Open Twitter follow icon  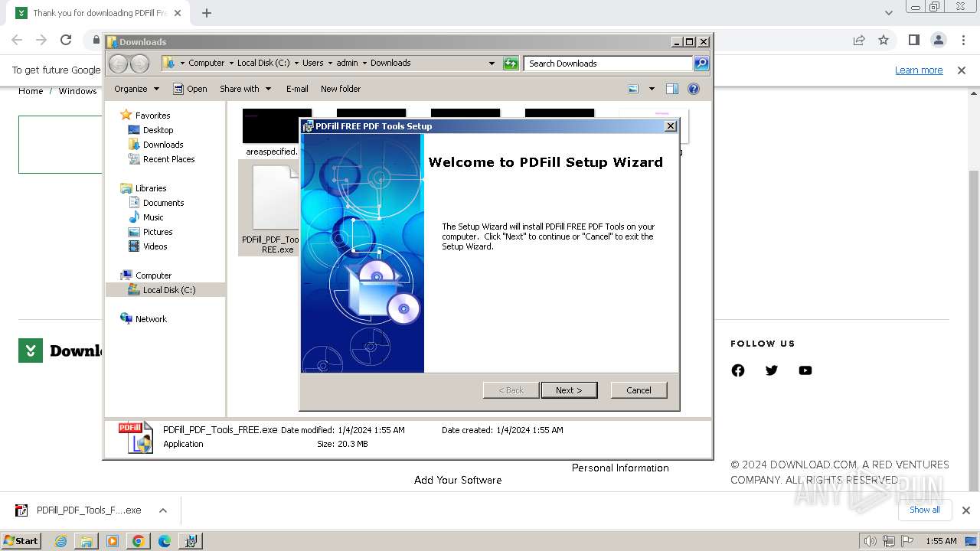tap(772, 370)
